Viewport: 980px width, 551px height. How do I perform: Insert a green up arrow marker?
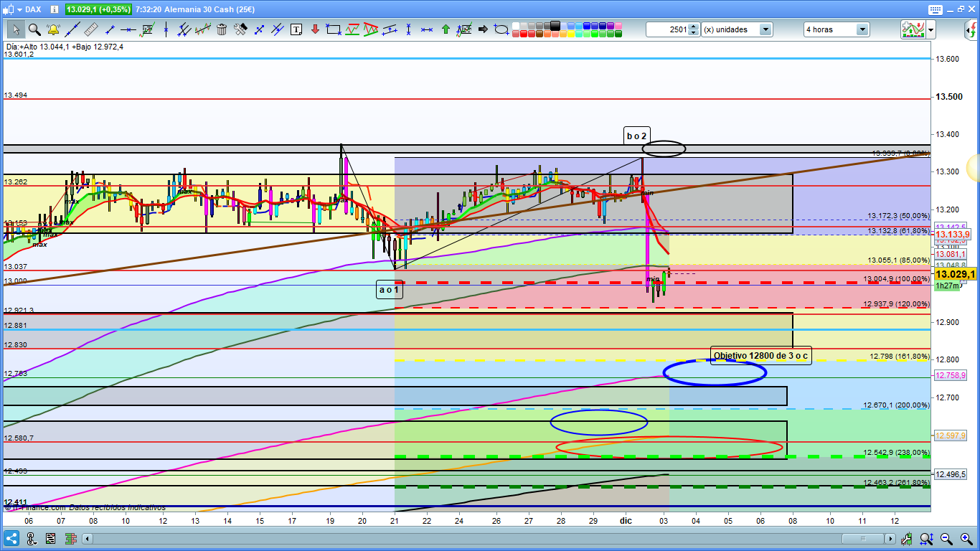[446, 29]
